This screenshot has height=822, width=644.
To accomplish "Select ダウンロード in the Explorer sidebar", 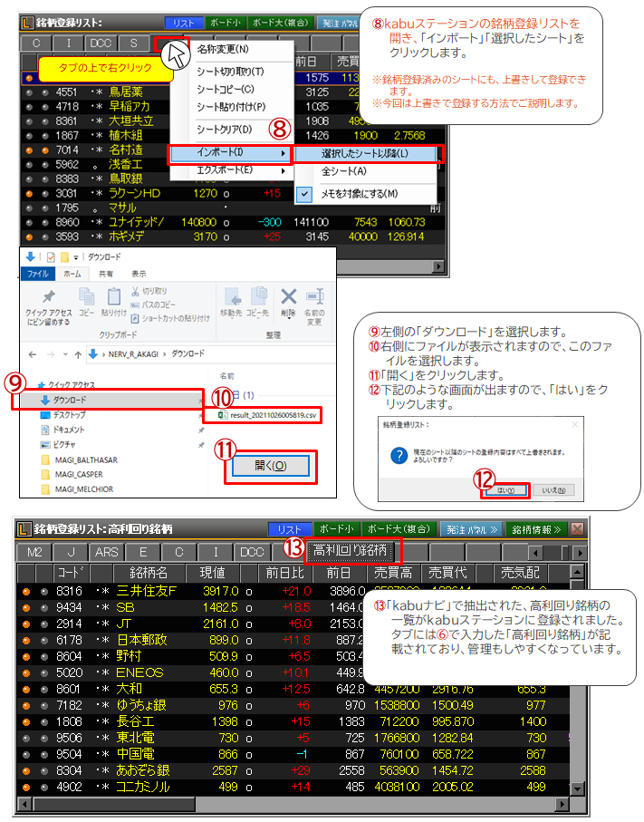I will (x=108, y=400).
